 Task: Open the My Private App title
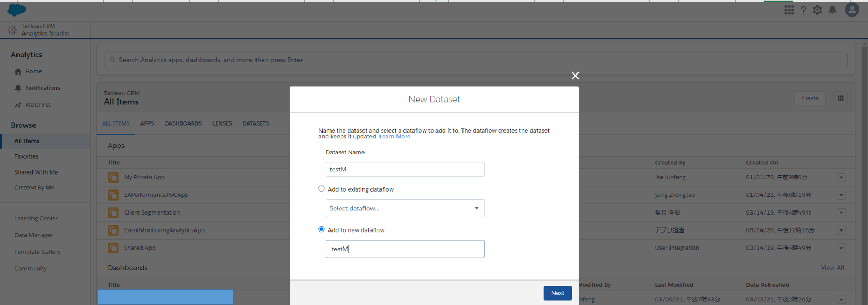[x=144, y=177]
